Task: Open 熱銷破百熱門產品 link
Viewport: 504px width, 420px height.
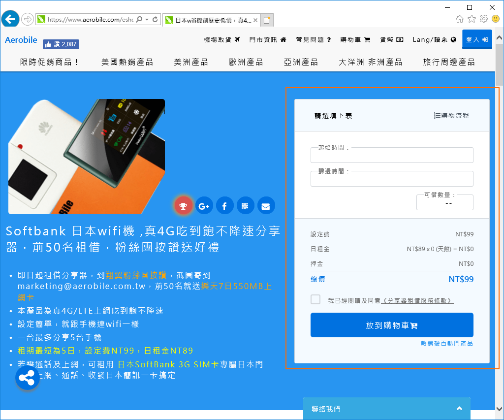Action: tap(447, 344)
